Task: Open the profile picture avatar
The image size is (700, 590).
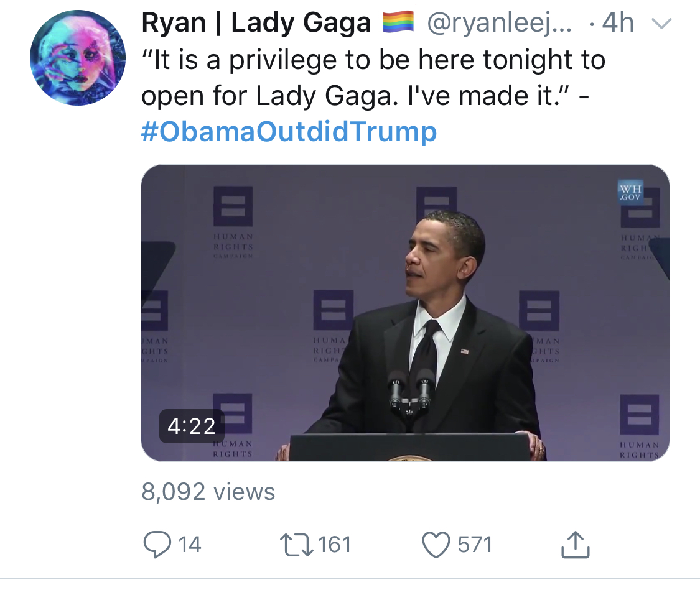Action: [78, 58]
